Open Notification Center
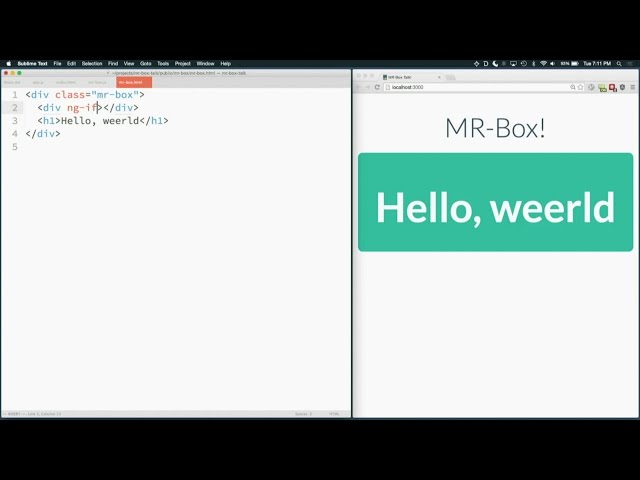 pos(631,64)
